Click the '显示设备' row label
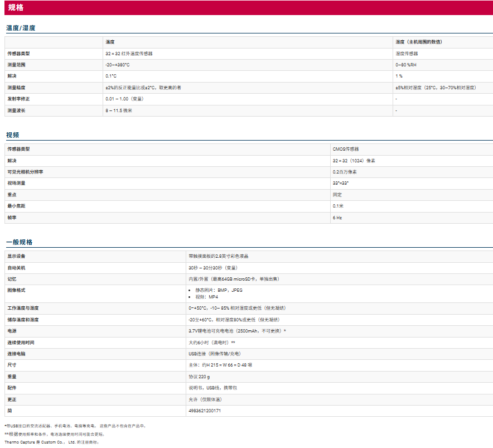Image resolution: width=493 pixels, height=448 pixels. tap(16, 256)
